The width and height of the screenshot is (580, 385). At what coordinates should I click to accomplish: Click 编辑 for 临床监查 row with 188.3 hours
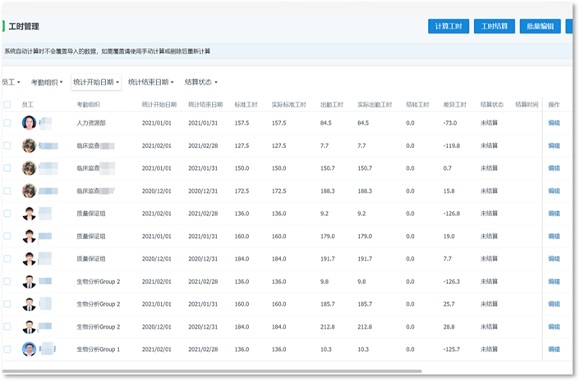point(554,191)
